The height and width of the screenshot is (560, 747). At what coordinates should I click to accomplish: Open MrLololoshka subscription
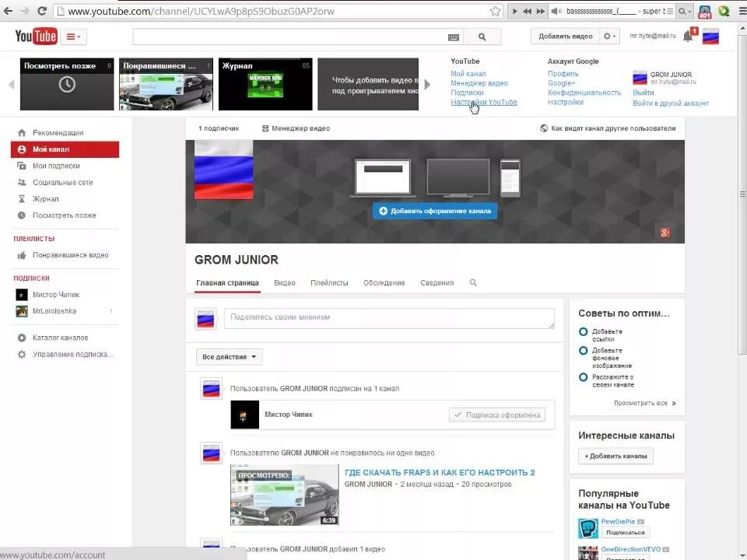pyautogui.click(x=65, y=311)
